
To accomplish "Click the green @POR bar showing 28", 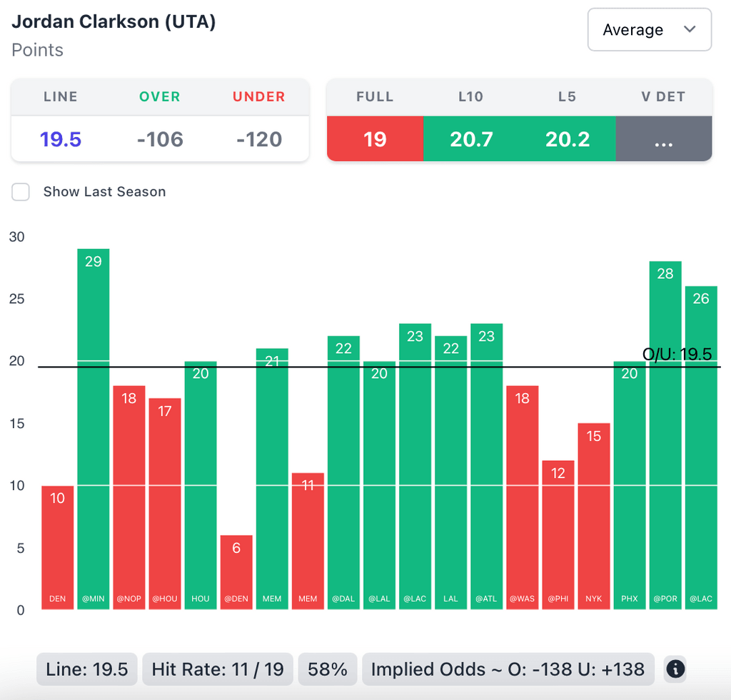I will point(665,435).
